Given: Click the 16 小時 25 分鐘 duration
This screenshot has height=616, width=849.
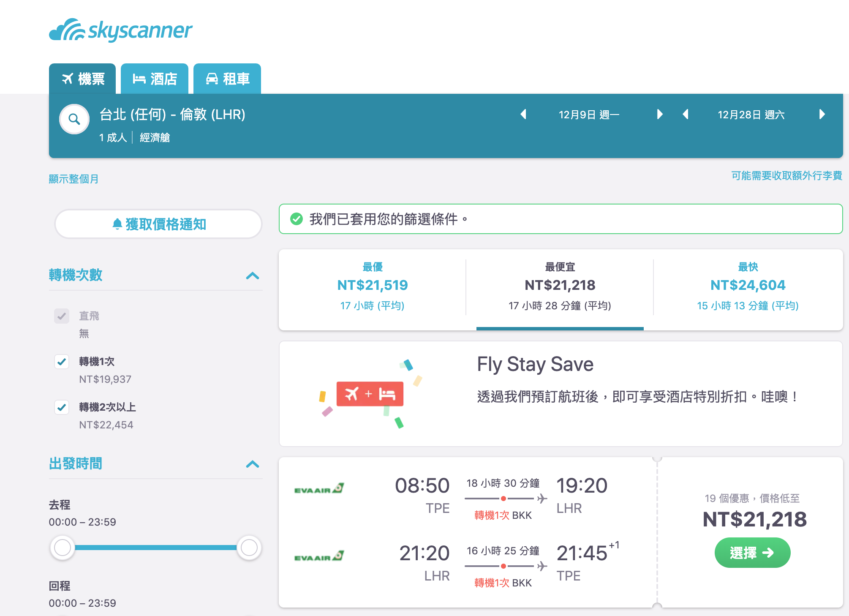Looking at the screenshot, I should tap(503, 551).
